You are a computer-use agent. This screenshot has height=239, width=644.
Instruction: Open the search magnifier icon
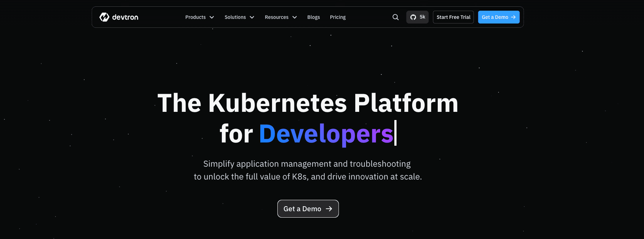pyautogui.click(x=395, y=17)
